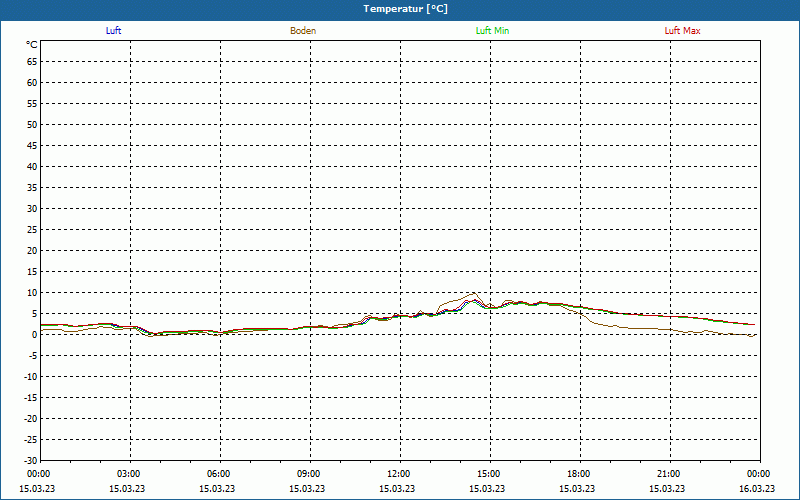Screen dimensions: 800x500
Task: Click the 45 y-axis value
Action: (32, 146)
